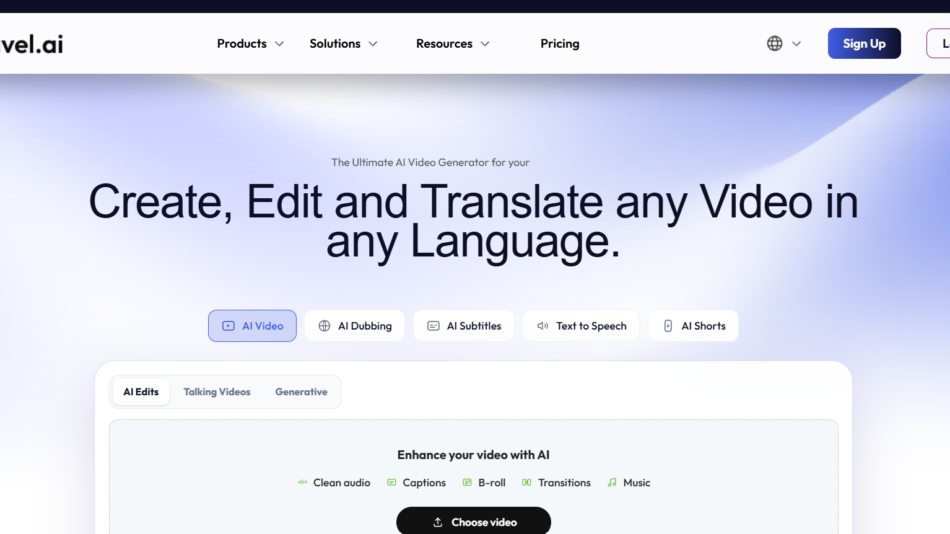The height and width of the screenshot is (534, 950).
Task: Click the phone icon in AI Shorts tab
Action: pos(668,326)
